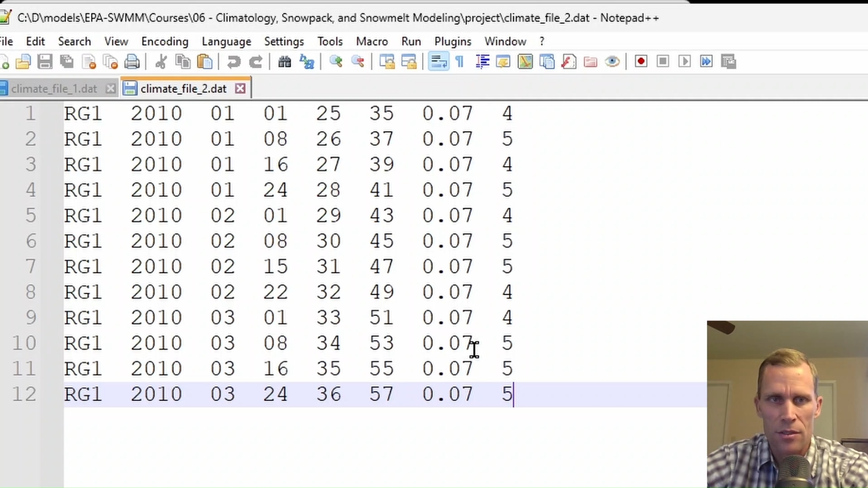Click line number 12 in margin
Screen dimensions: 868x488
point(24,394)
